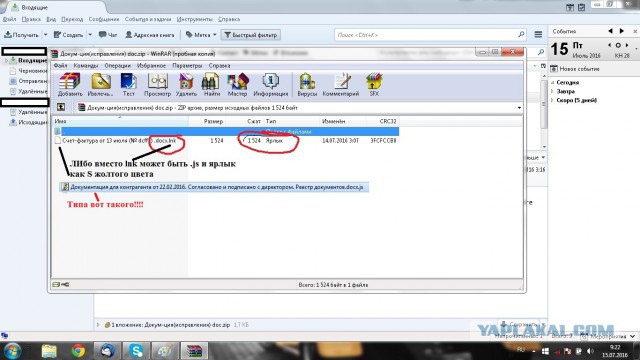Screen dimensions: 640x360
Task: Open WinRAR Команды menu
Action: pyautogui.click(x=86, y=65)
